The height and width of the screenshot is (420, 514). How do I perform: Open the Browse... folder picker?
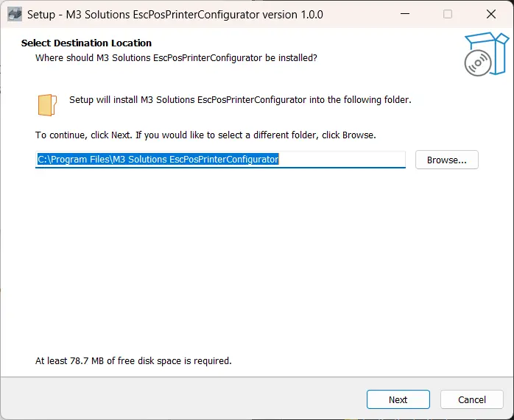point(447,160)
